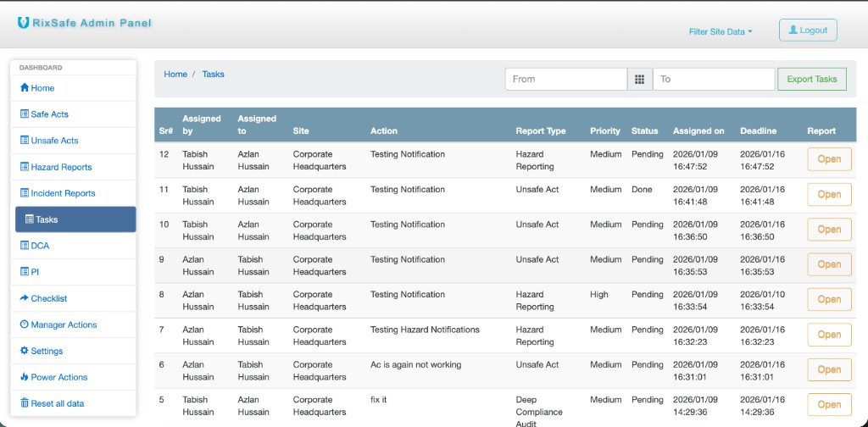Click the 'High' priority in row 8
Viewport: 868px width, 427px height.
pos(599,294)
